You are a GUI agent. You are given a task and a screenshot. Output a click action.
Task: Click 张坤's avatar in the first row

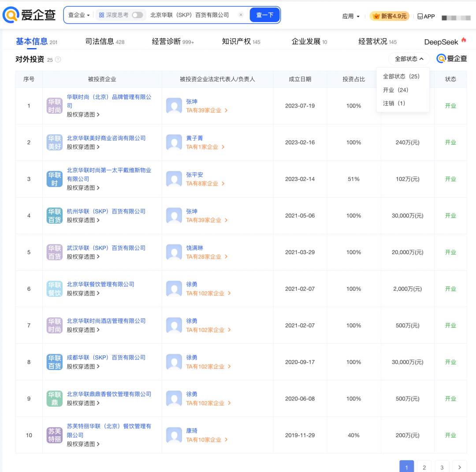coord(174,106)
